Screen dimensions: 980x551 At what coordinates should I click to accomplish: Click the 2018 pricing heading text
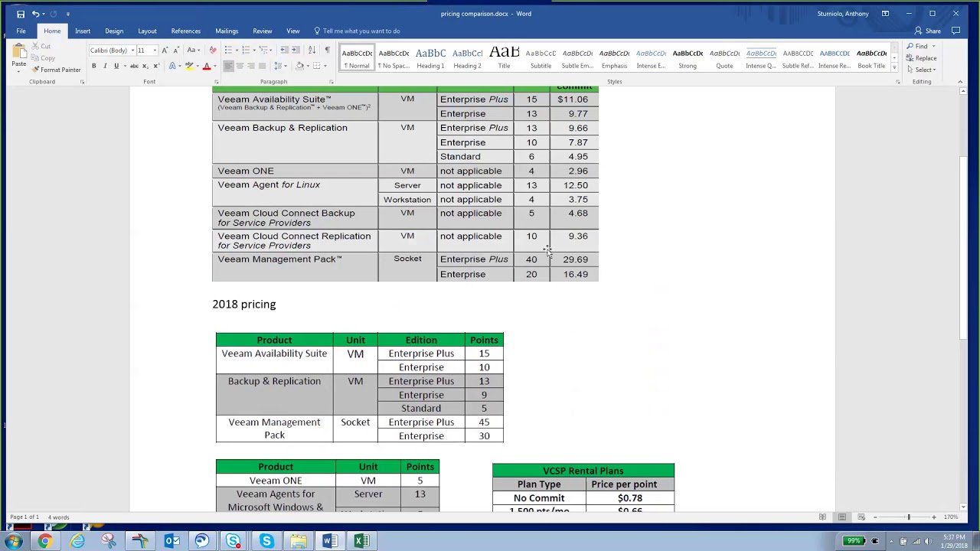(x=244, y=305)
